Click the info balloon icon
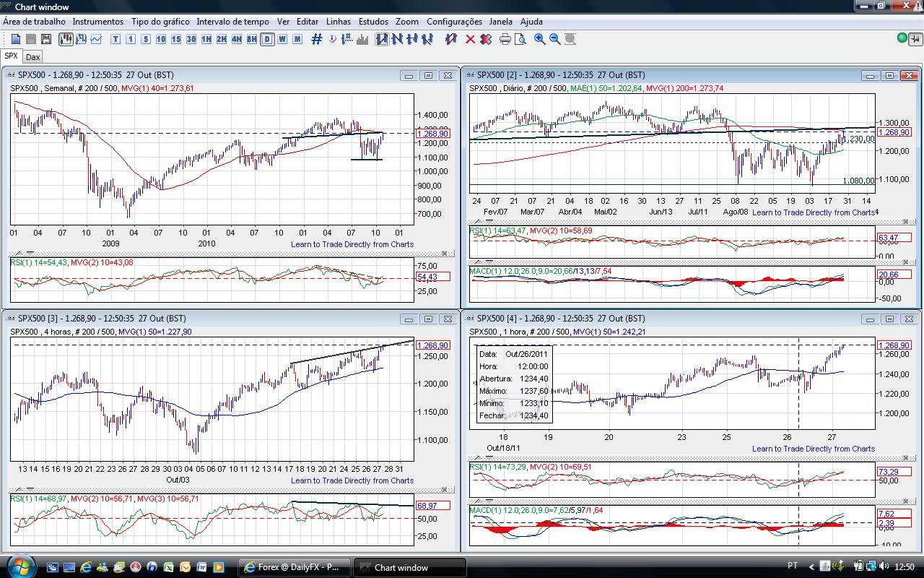924x578 pixels. coord(332,39)
